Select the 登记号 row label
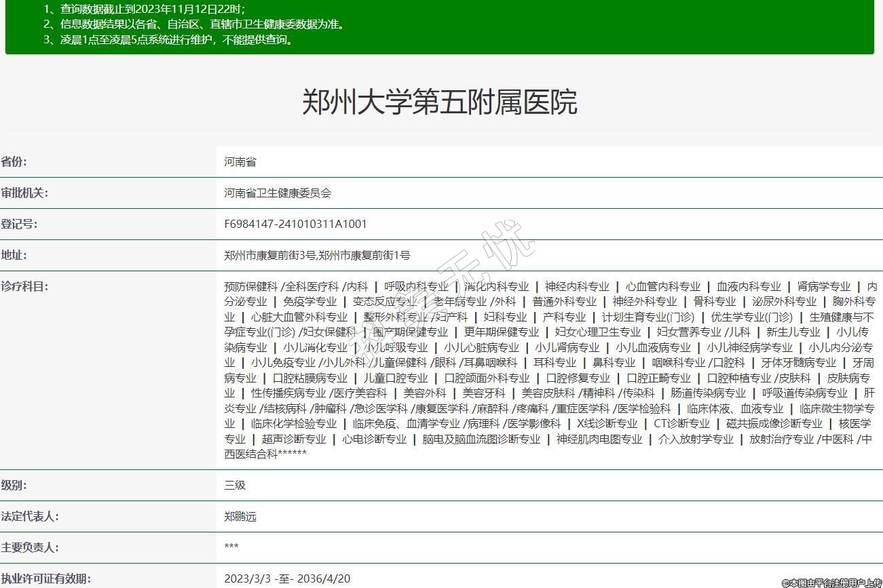The height and width of the screenshot is (588, 883). tap(19, 224)
